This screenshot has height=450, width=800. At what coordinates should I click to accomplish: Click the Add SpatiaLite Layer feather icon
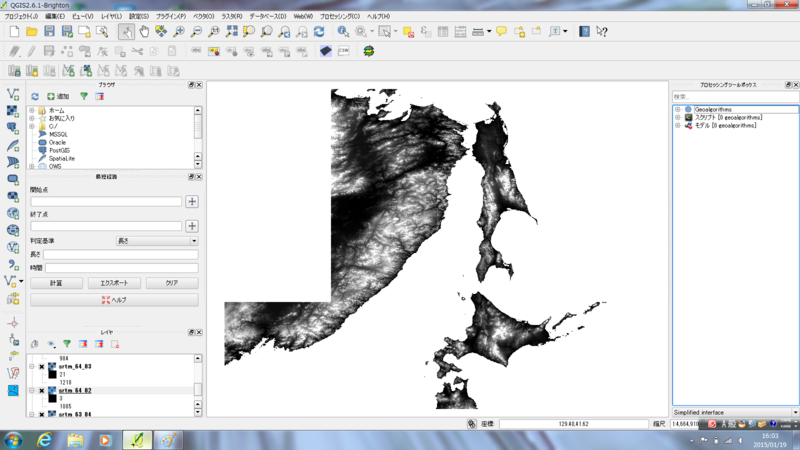13,145
